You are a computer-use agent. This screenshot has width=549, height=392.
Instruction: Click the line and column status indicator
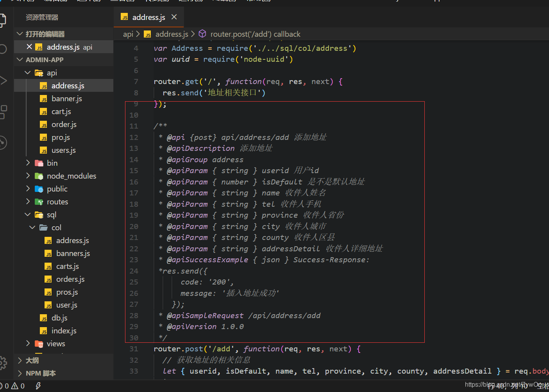[508, 386]
